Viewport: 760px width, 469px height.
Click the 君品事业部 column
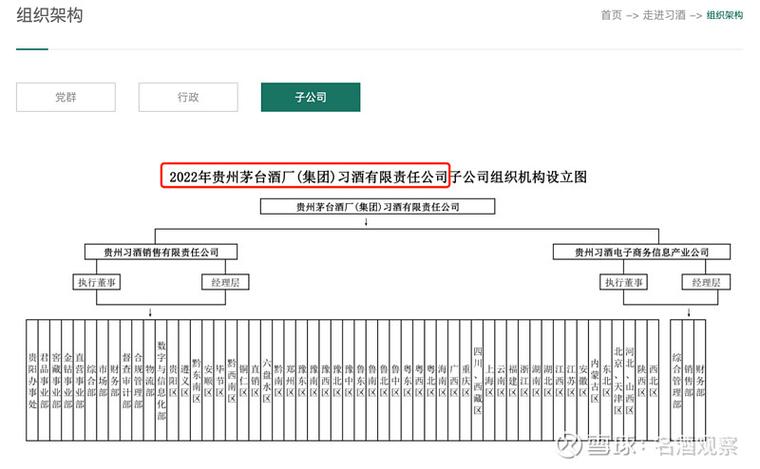coord(44,380)
